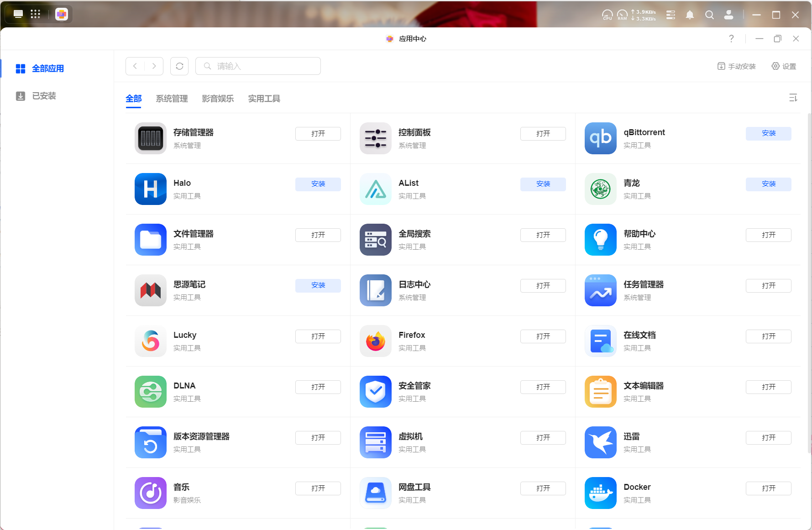Click the RAM usage indicator

point(623,15)
